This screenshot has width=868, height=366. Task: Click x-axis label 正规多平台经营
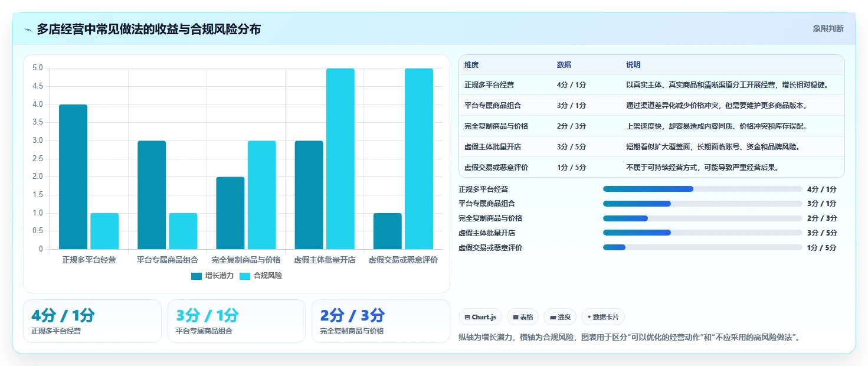coord(89,260)
